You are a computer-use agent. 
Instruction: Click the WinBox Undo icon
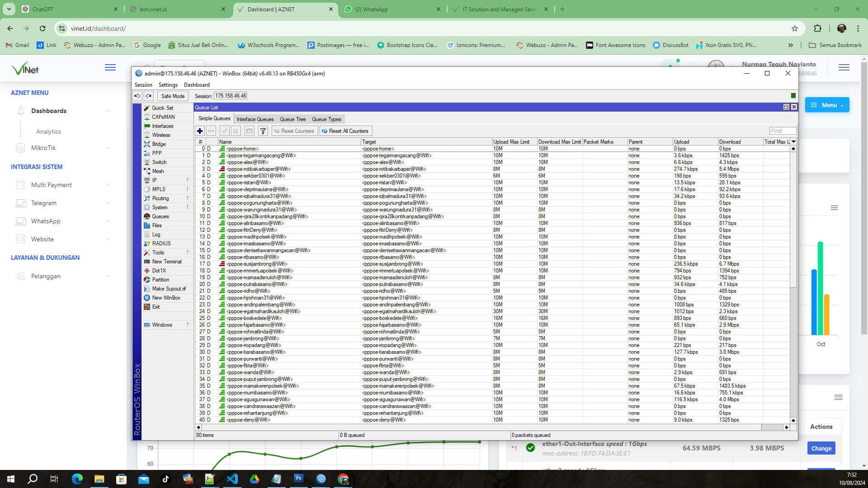[x=137, y=96]
